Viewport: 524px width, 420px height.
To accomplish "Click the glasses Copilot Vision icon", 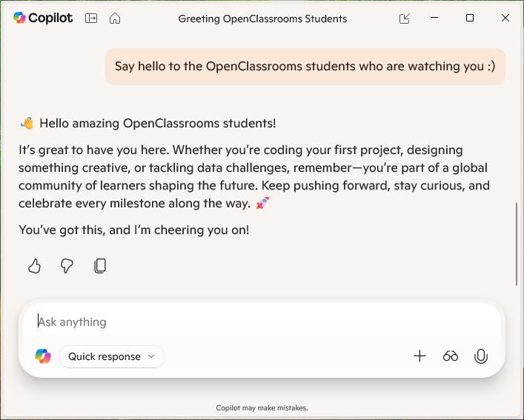I will point(450,356).
